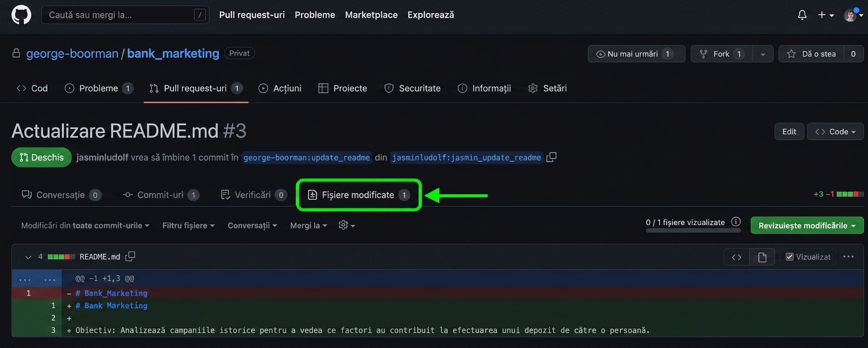Click the Deschis status badge
868x348 pixels.
[x=41, y=158]
